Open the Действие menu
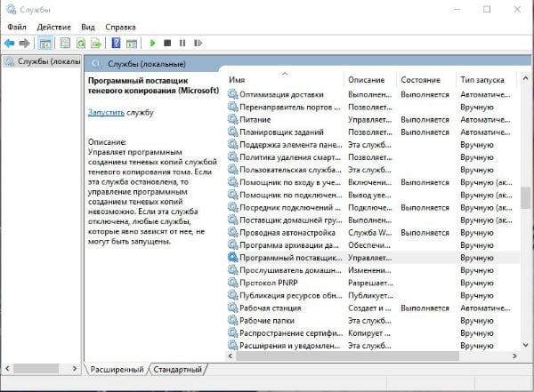 (53, 27)
